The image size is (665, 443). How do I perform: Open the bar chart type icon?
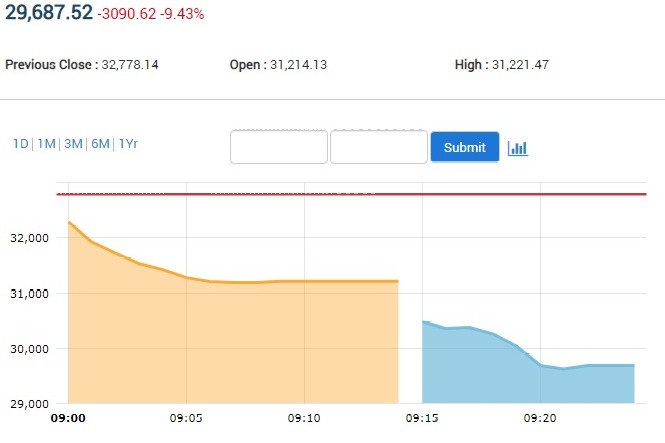[517, 148]
